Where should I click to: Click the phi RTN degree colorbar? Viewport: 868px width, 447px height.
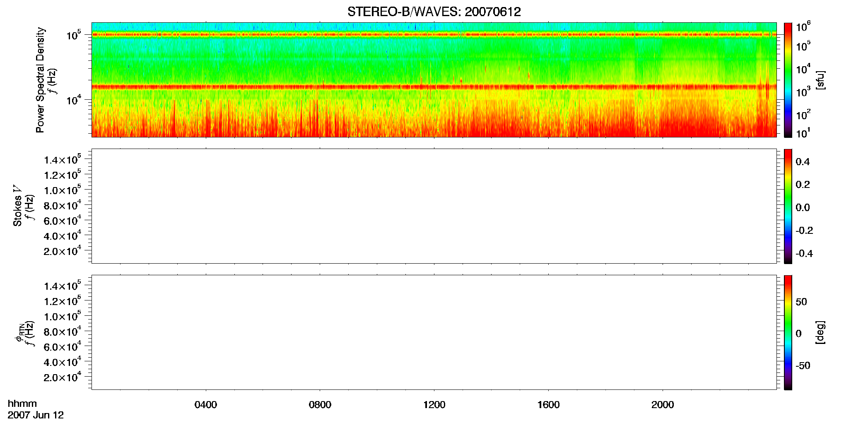click(x=788, y=332)
